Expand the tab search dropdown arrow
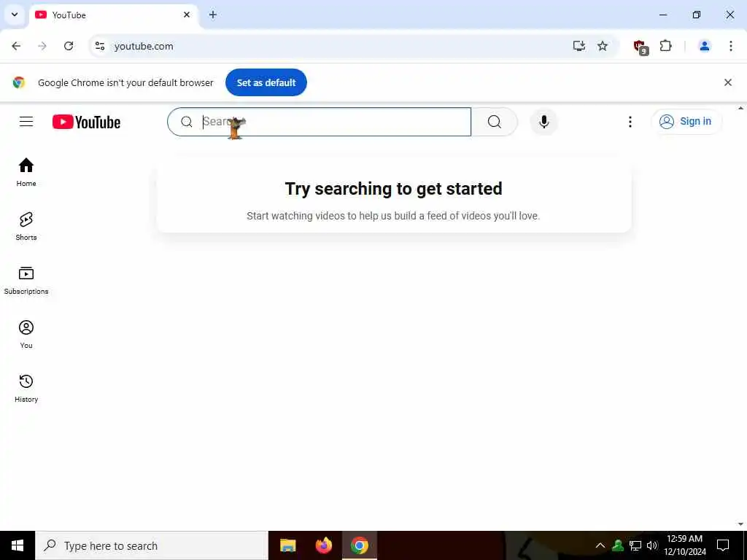The image size is (747, 560). coord(15,15)
